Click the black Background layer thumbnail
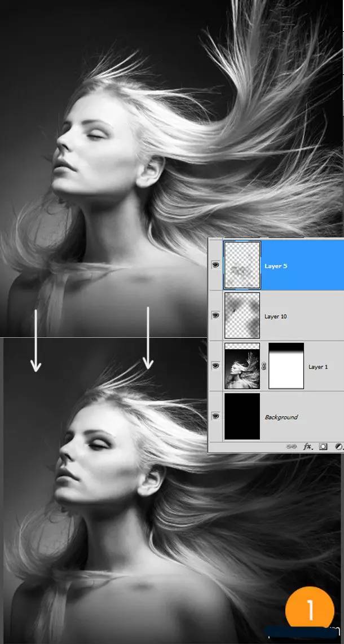 click(x=242, y=416)
